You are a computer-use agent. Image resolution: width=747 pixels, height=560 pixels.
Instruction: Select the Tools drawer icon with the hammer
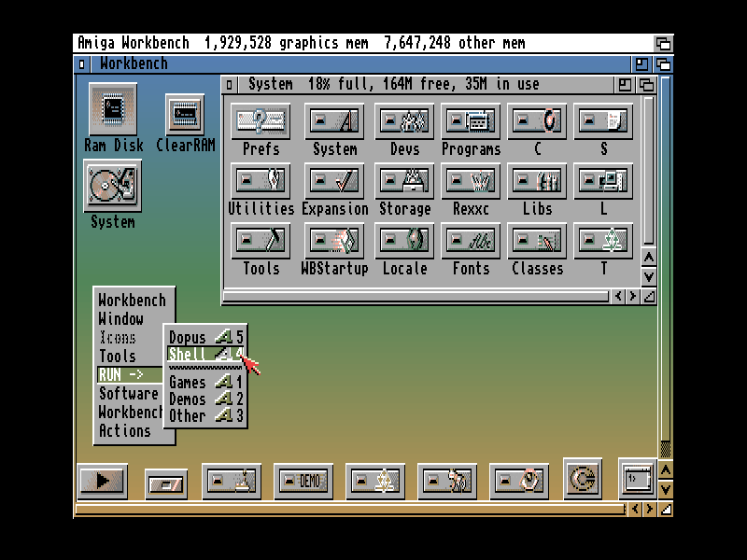click(x=261, y=241)
